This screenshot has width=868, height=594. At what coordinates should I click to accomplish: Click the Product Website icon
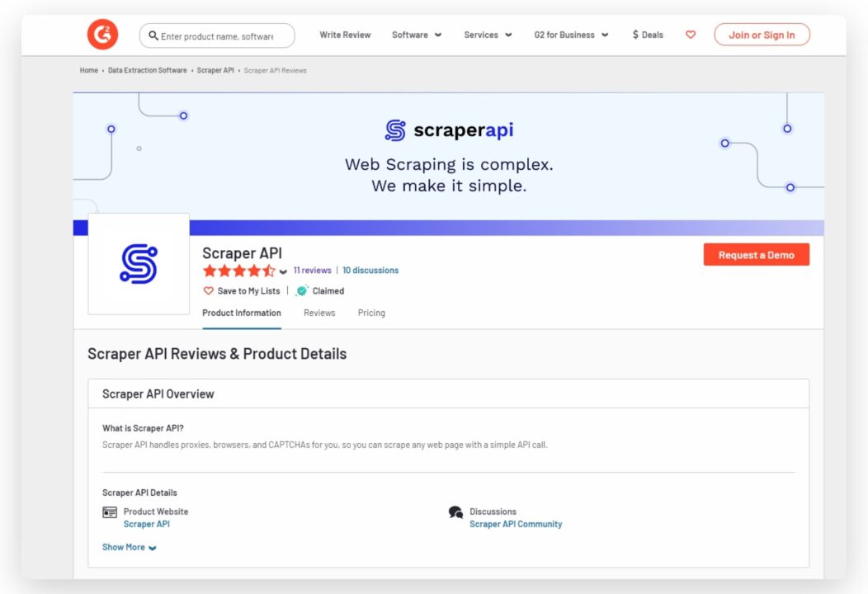(110, 512)
